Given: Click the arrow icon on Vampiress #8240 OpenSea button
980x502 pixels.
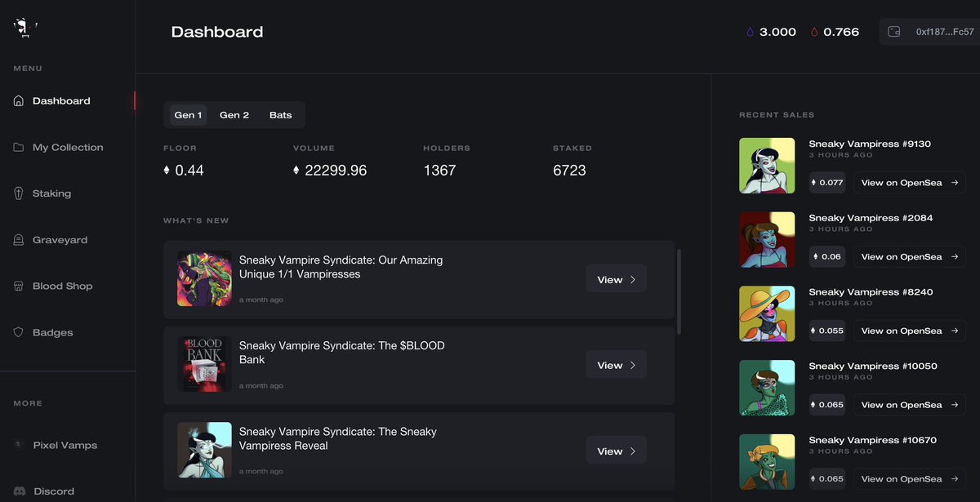Looking at the screenshot, I should (954, 331).
